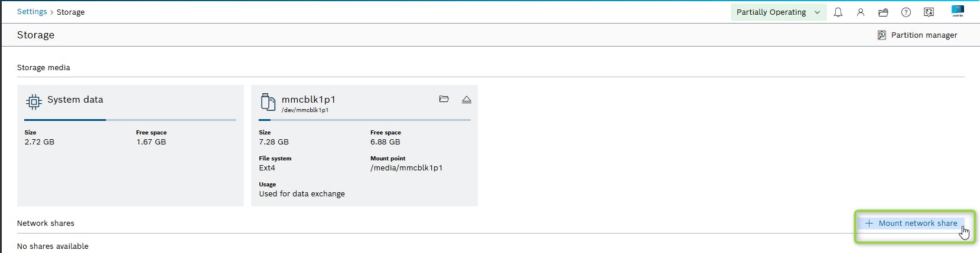Eject the mmcblk1p1 storage device
The image size is (980, 253).
pyautogui.click(x=467, y=100)
